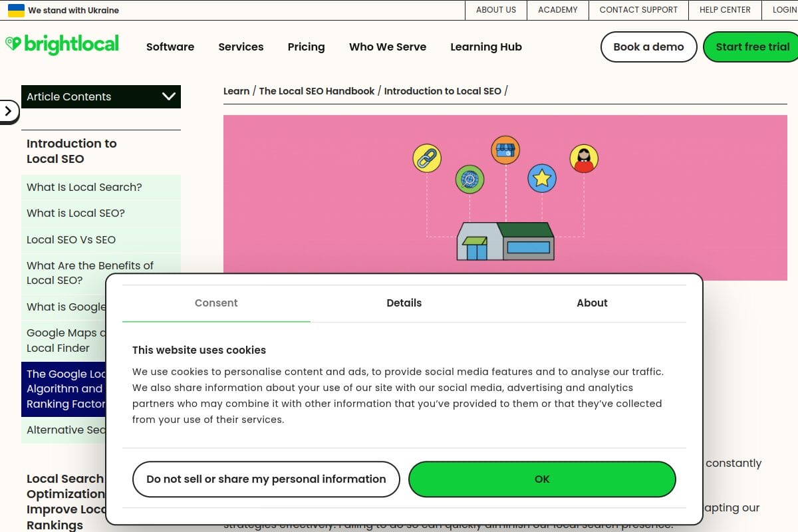
Task: Click the store building illustration
Action: click(x=505, y=241)
